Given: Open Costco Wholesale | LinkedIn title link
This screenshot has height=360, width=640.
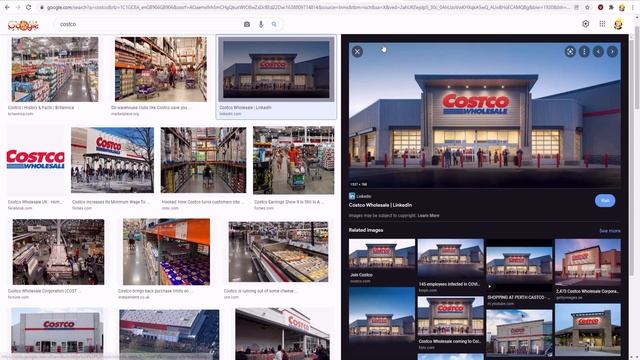Looking at the screenshot, I should coord(380,205).
